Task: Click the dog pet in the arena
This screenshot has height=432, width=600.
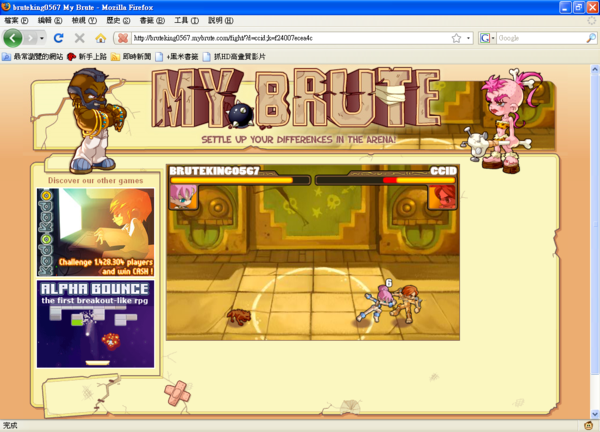Action: coord(239,317)
